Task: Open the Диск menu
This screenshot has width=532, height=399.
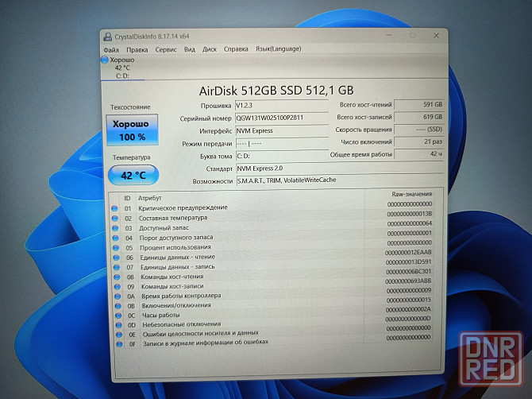Action: [210, 49]
